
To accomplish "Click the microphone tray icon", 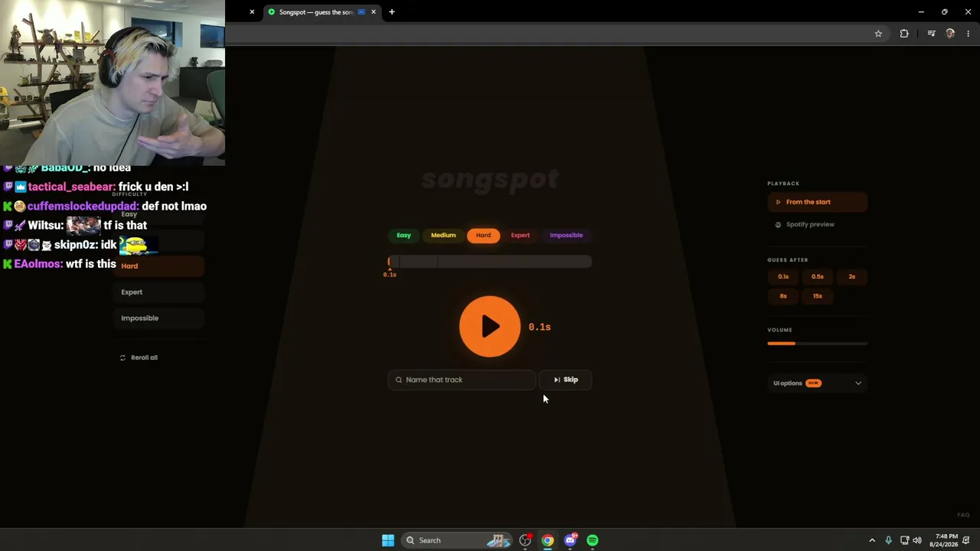I will 888,540.
